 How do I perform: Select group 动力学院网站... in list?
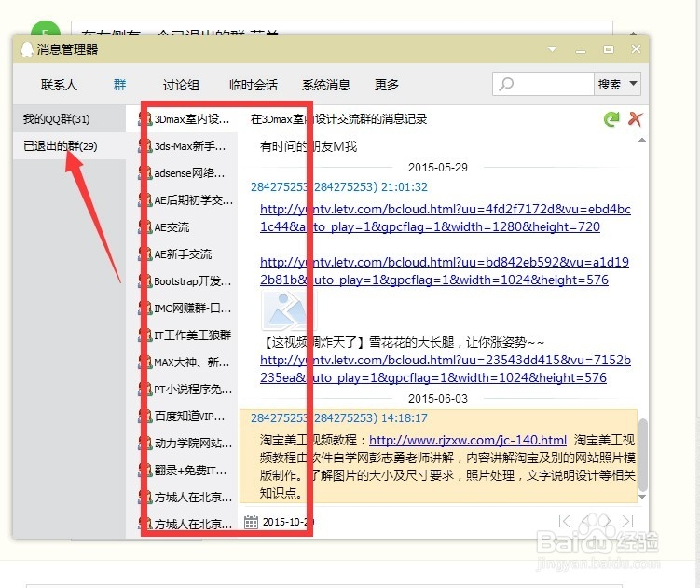[x=186, y=443]
